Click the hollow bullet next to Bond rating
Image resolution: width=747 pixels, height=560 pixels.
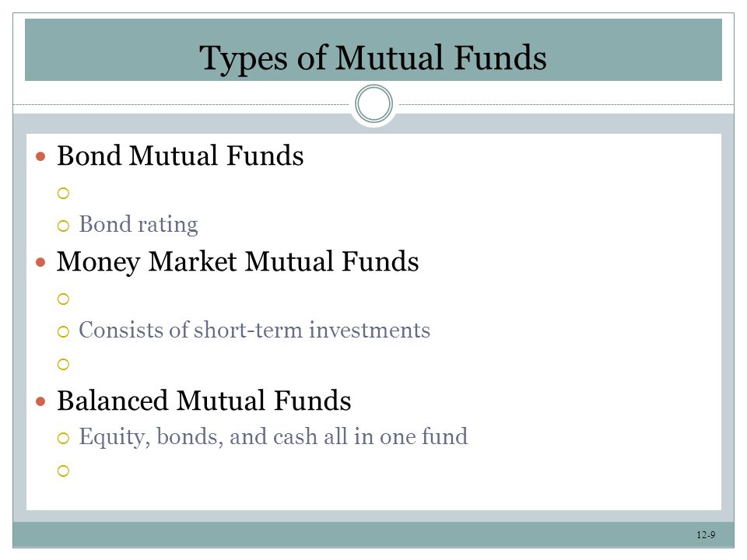63,226
